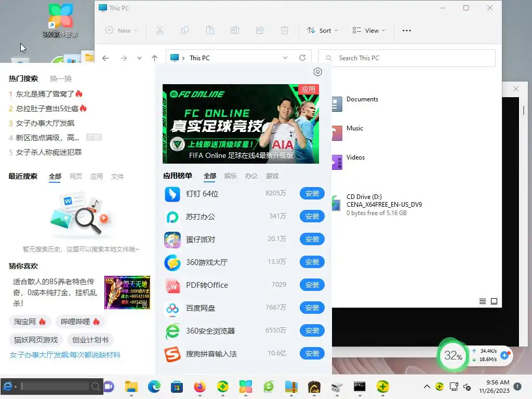The width and height of the screenshot is (532, 399).
Task: Open the settings hexagon icon in the search panel
Action: (x=317, y=72)
